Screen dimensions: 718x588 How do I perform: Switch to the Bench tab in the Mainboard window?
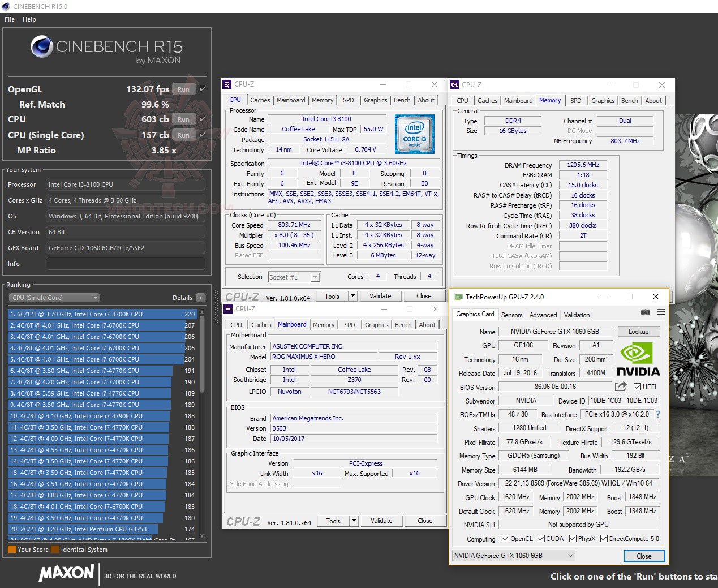coord(403,325)
